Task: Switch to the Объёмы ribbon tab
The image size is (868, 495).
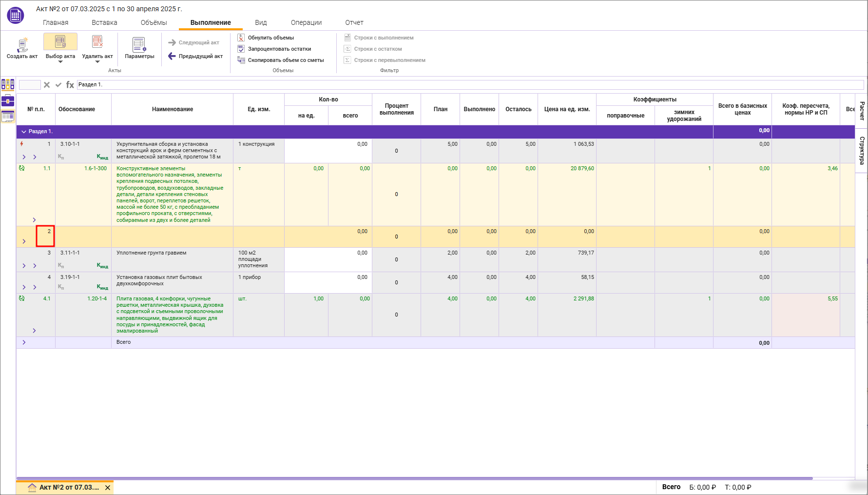Action: pyautogui.click(x=154, y=22)
